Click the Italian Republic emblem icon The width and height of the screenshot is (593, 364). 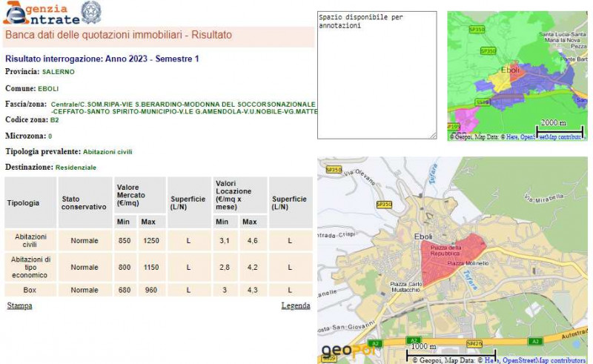[91, 12]
